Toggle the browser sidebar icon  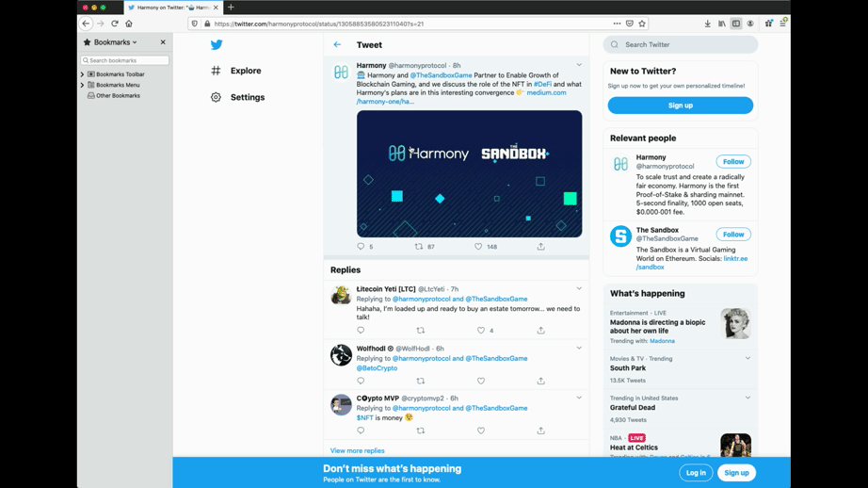735,24
